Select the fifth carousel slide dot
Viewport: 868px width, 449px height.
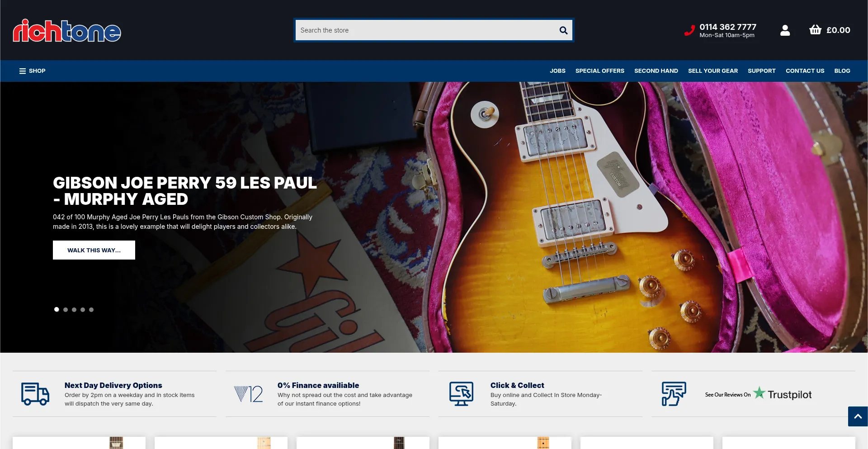pyautogui.click(x=91, y=310)
